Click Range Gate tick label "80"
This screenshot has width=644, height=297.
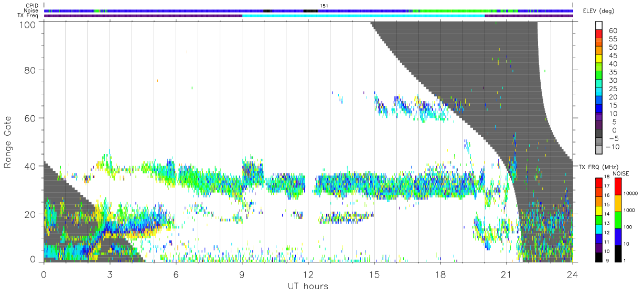point(31,70)
